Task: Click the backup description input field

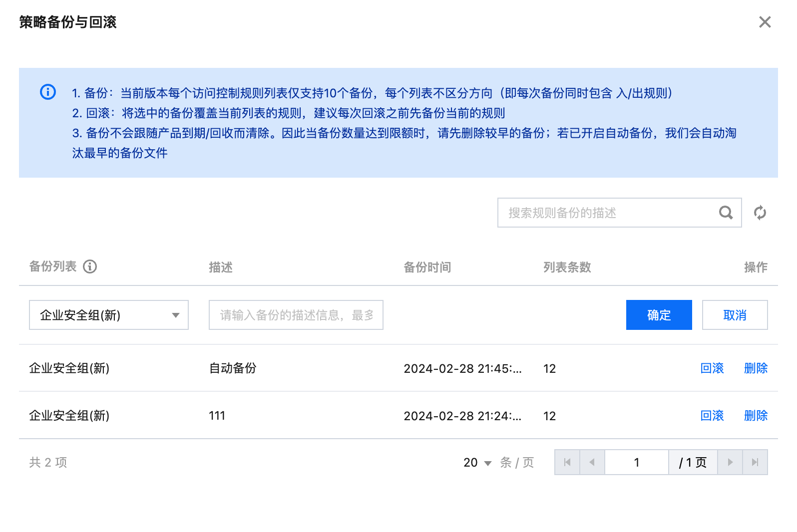Action: click(296, 315)
